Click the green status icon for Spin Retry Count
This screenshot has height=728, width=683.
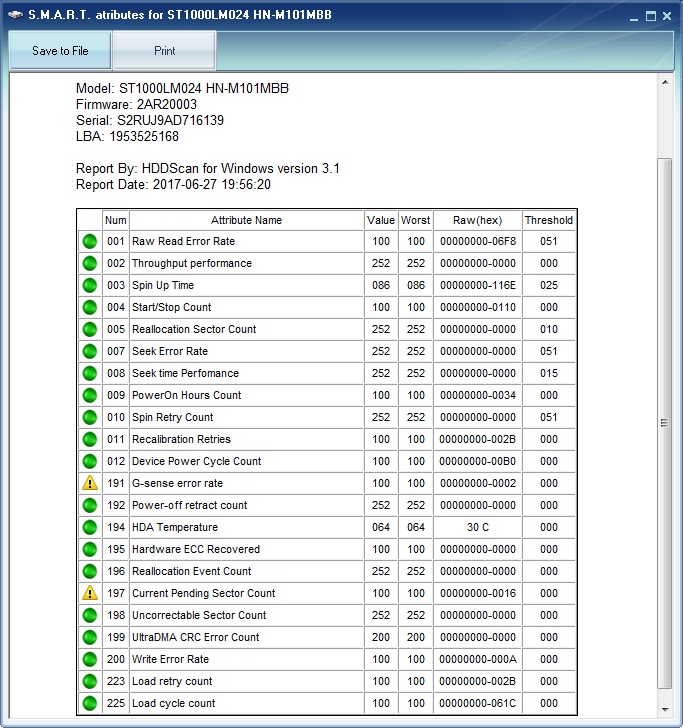(x=90, y=417)
